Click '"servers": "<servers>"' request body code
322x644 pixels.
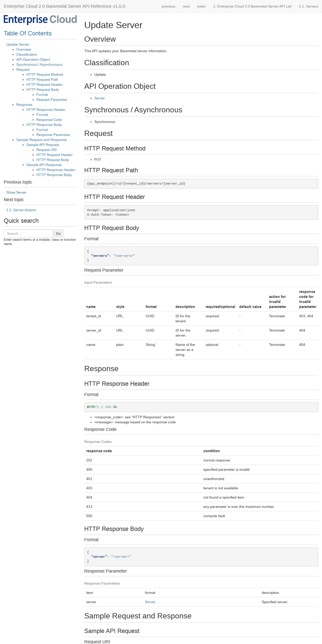[113, 256]
